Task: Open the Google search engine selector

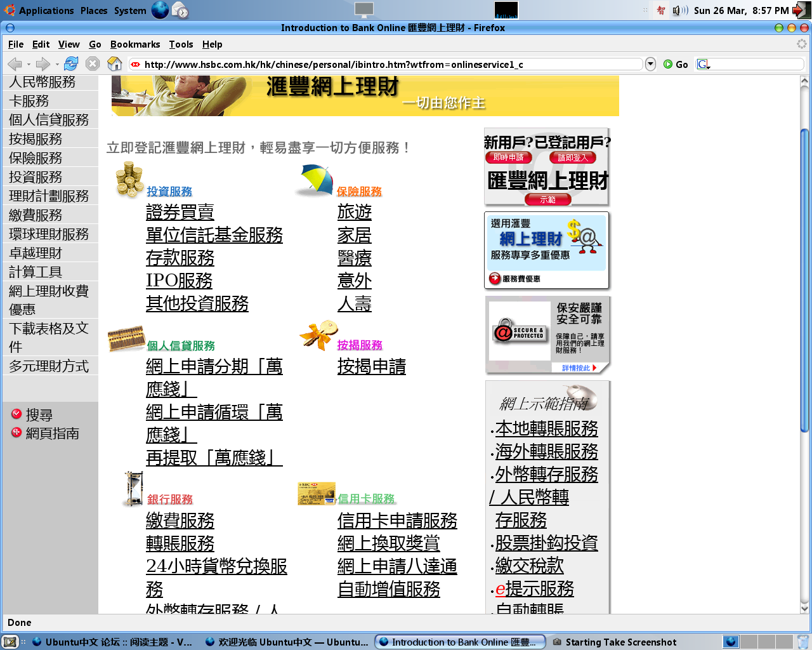Action: (x=704, y=64)
